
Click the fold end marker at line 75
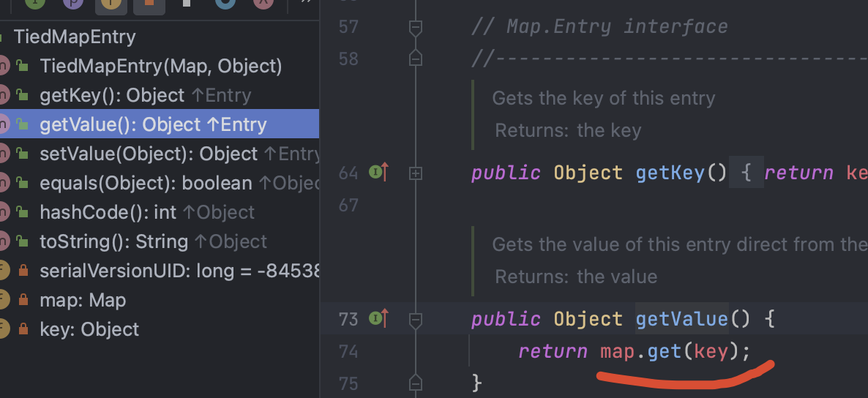[x=416, y=382]
